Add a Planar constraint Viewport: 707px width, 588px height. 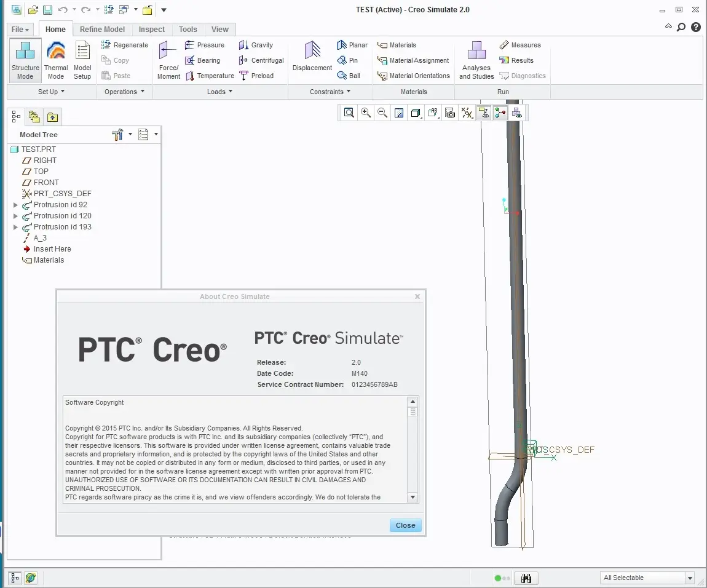352,45
